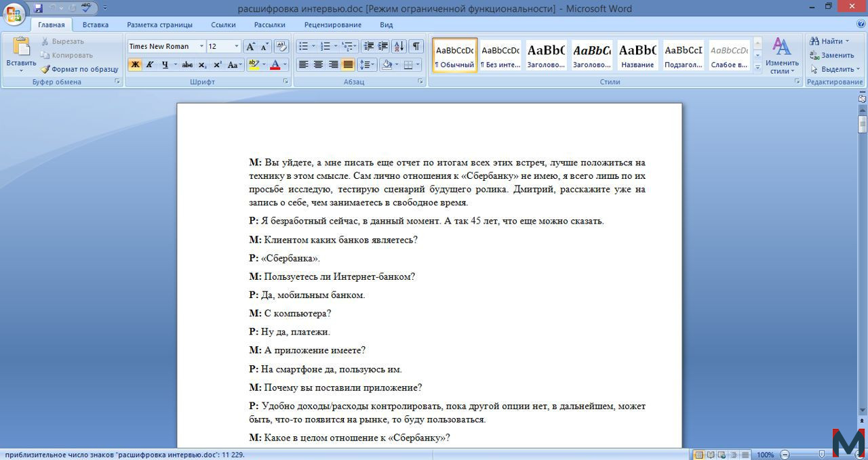Align text to the left

click(x=303, y=65)
